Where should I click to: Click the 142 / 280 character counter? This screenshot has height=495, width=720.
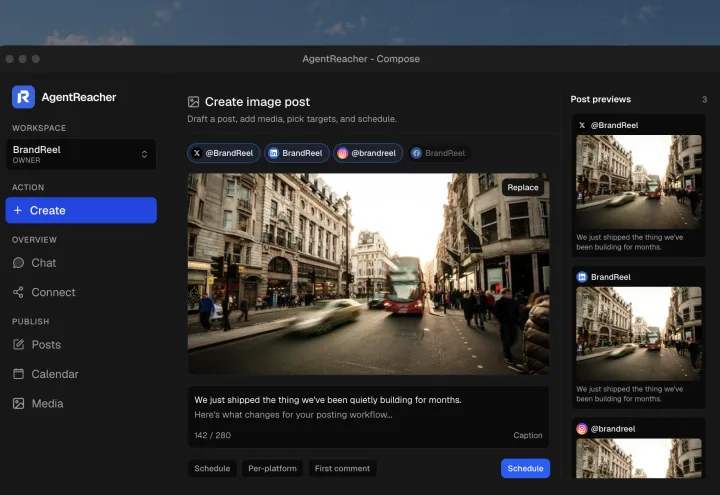213,435
